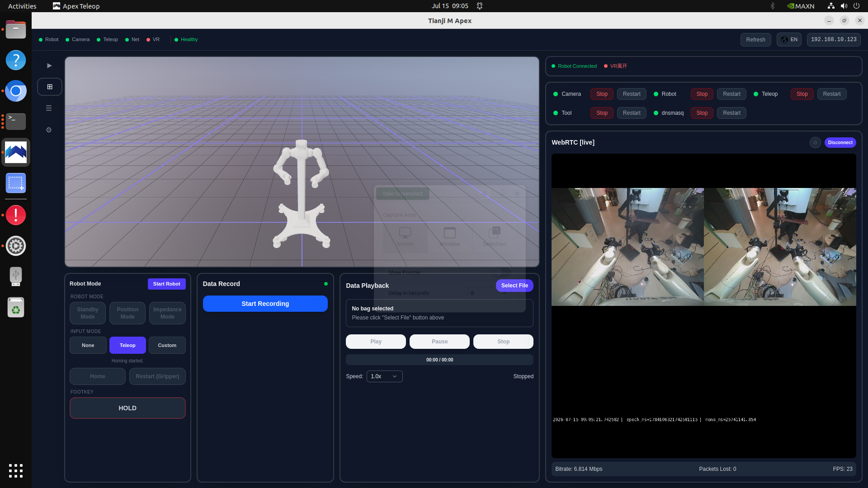Screen dimensions: 868x488
Task: Open the Terminal from the dock
Action: click(16, 122)
